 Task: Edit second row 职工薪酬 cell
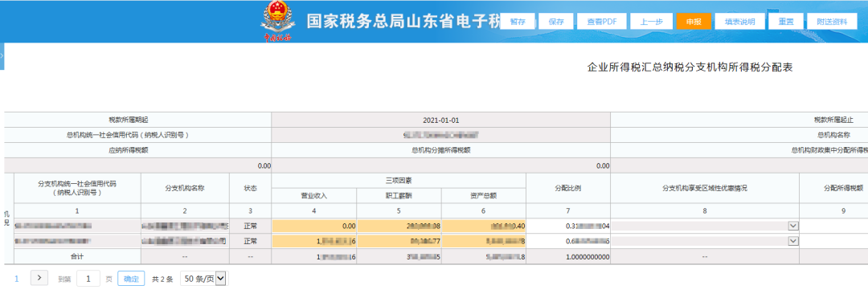tap(399, 241)
